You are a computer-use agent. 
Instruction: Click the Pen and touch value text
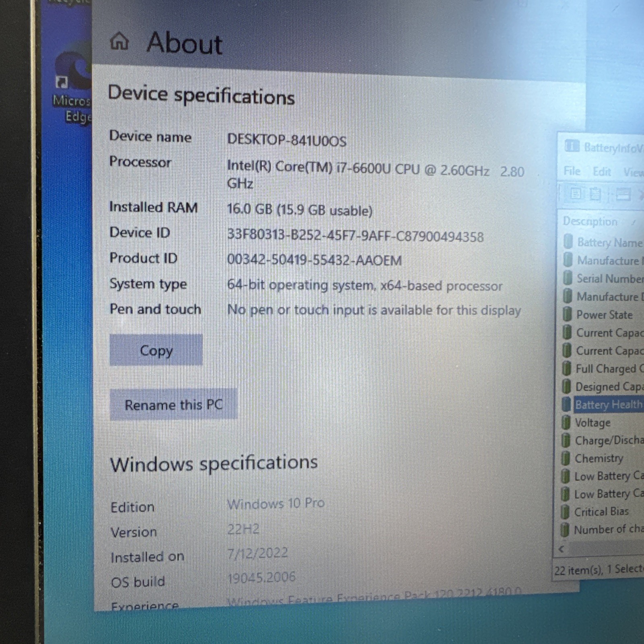(x=374, y=310)
